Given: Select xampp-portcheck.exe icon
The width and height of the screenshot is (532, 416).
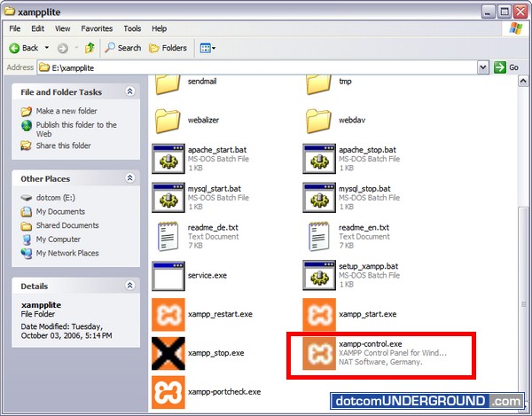Looking at the screenshot, I should [x=168, y=392].
